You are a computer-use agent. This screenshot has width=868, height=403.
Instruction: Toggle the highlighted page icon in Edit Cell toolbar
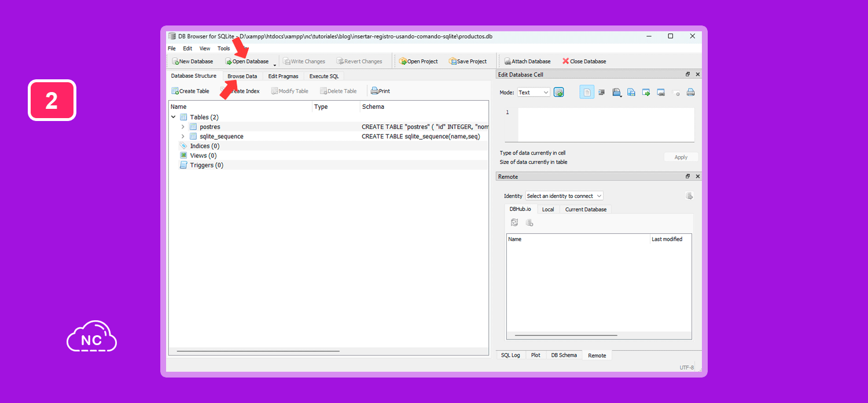coord(587,92)
